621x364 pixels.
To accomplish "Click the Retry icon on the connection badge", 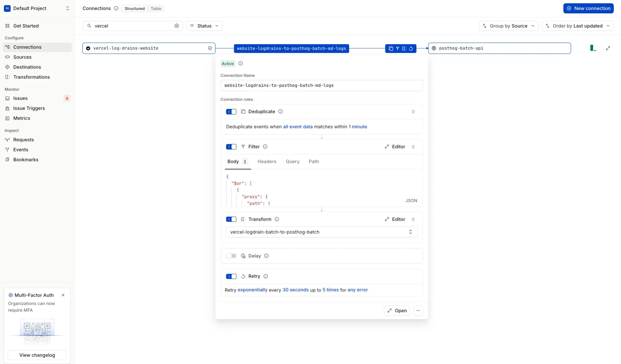I will tap(411, 48).
